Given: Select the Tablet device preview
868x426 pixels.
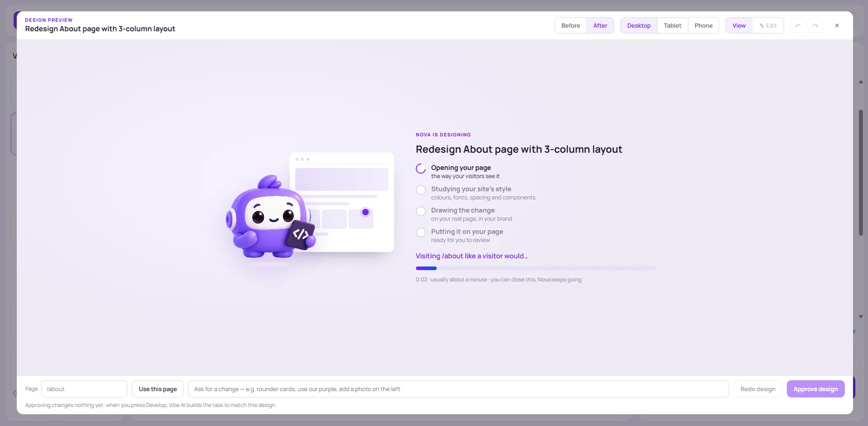Looking at the screenshot, I should click(x=673, y=25).
